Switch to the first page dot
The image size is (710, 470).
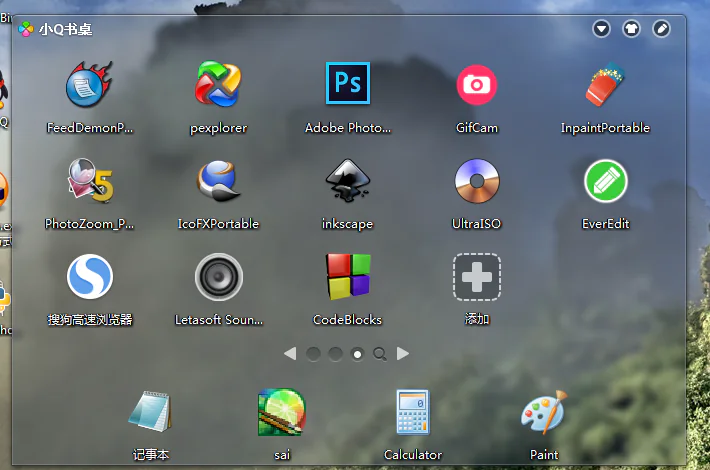coord(314,353)
